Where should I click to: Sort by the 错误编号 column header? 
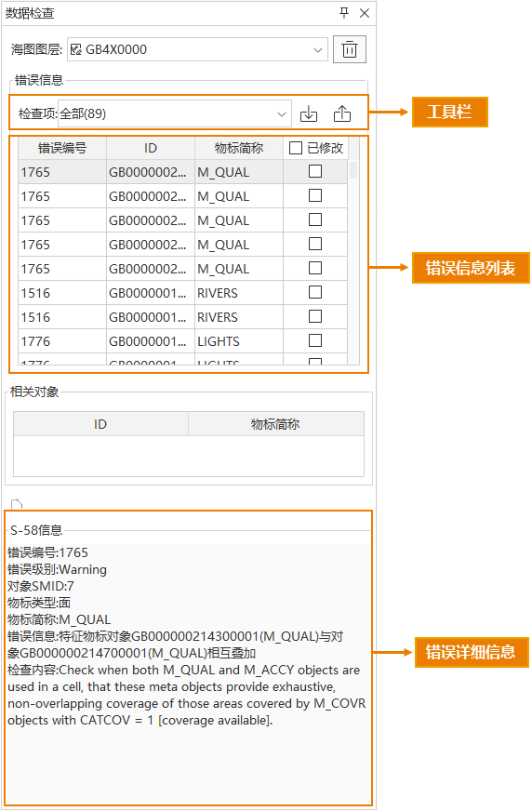[x=62, y=148]
